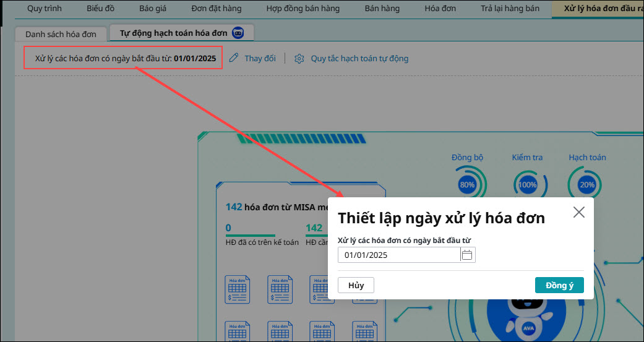This screenshot has height=342, width=644.
Task: Select the Bán hàng tab
Action: point(382,9)
